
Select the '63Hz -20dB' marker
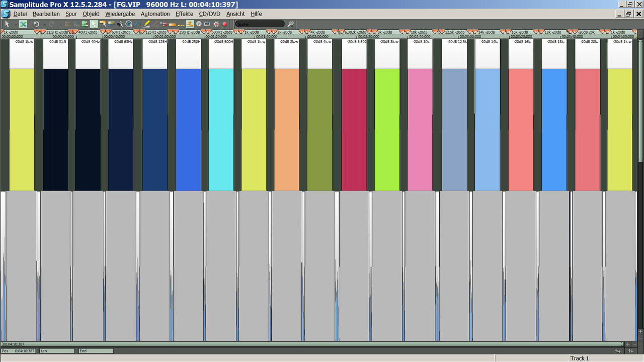point(121,32)
